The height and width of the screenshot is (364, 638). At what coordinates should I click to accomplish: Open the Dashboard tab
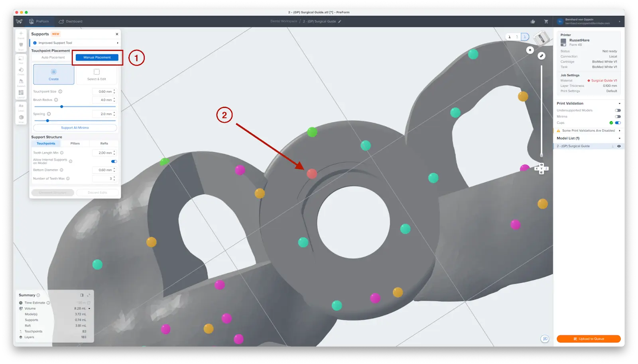[74, 22]
